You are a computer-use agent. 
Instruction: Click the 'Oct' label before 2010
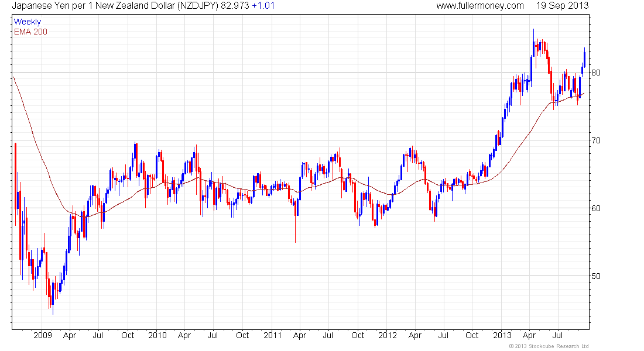click(x=128, y=335)
